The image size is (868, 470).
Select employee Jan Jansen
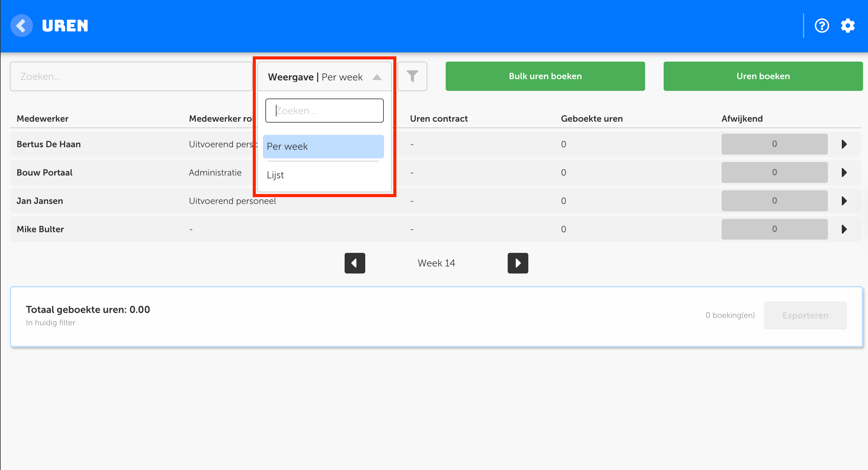tap(40, 201)
